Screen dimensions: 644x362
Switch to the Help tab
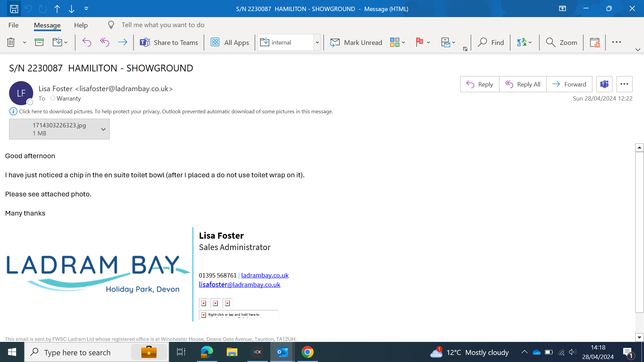[x=81, y=25]
